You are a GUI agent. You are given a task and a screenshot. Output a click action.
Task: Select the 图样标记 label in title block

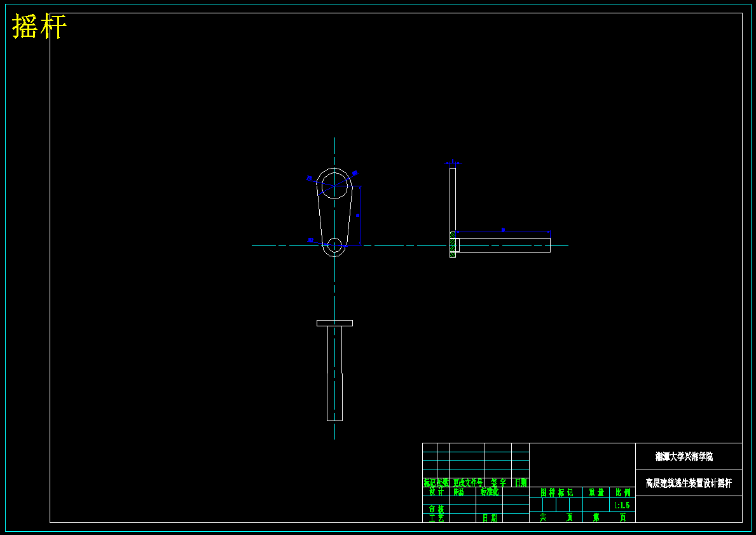[x=556, y=492]
